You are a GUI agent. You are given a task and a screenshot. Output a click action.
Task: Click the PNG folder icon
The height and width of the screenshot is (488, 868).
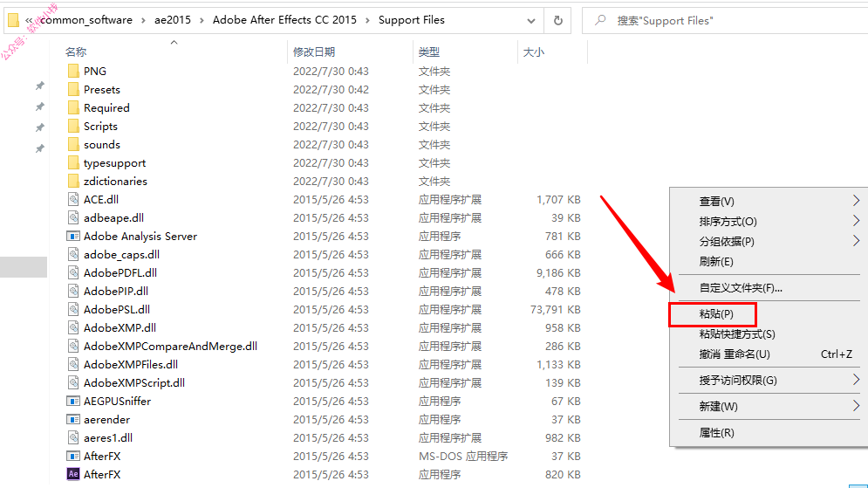tap(73, 71)
